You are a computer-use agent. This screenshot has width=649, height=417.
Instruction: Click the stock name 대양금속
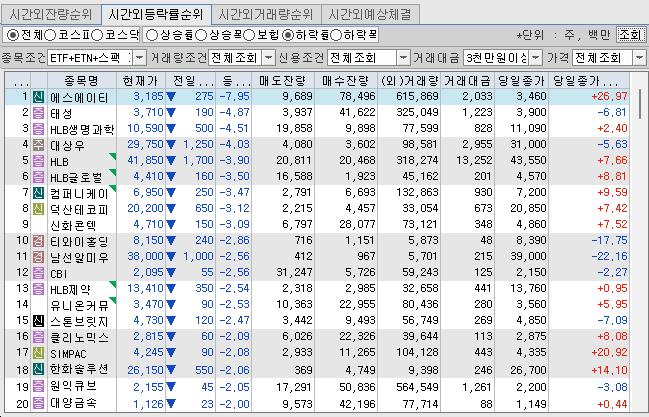[73, 403]
